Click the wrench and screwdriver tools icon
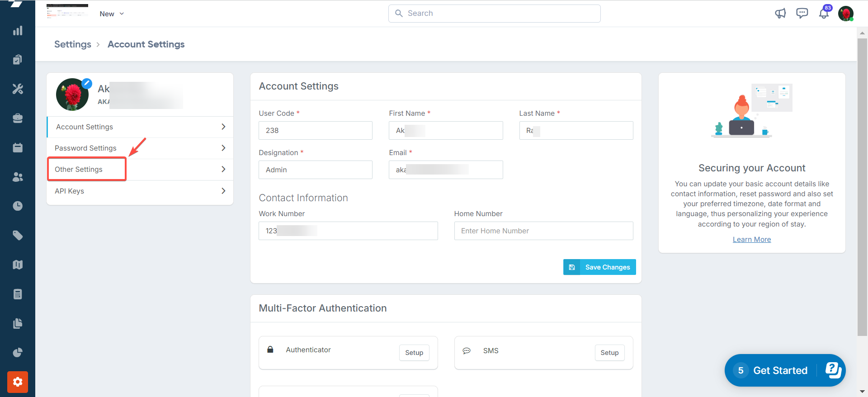This screenshot has height=397, width=868. click(18, 89)
